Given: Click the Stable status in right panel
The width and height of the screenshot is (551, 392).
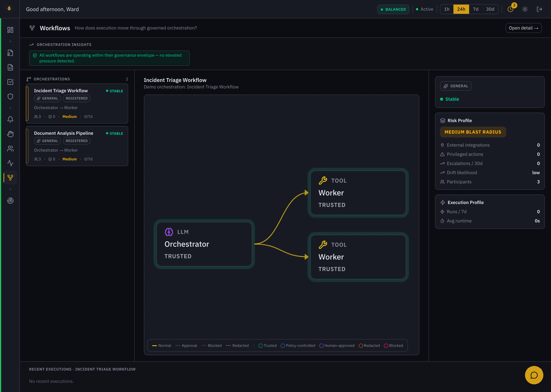Looking at the screenshot, I should (449, 99).
